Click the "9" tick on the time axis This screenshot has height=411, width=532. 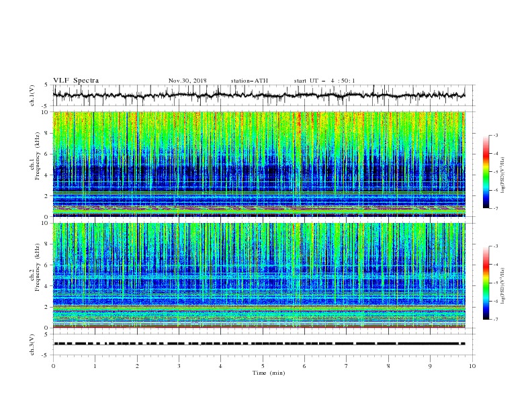tap(430, 366)
